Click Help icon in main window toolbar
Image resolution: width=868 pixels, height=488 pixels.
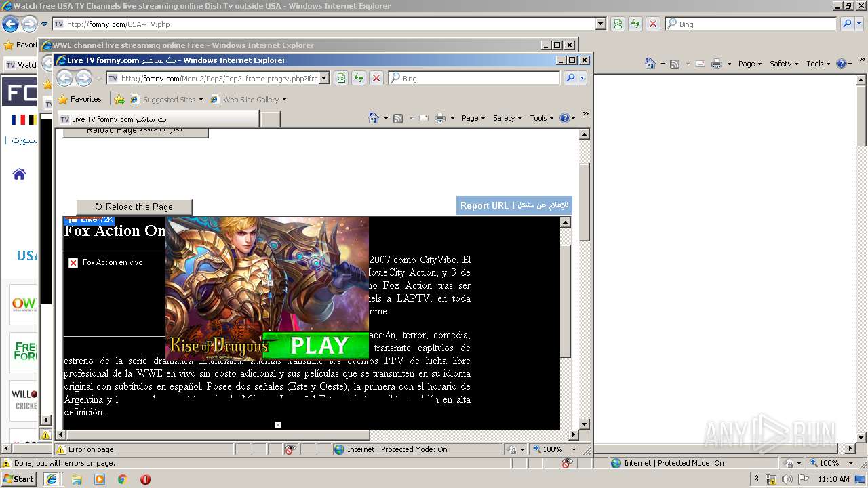(841, 64)
